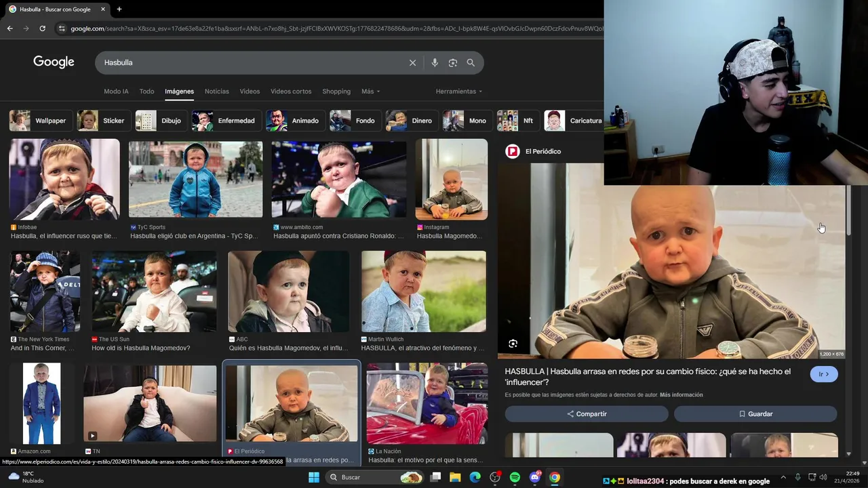Click Compartir button in preview panel
The width and height of the screenshot is (868, 488).
587,414
